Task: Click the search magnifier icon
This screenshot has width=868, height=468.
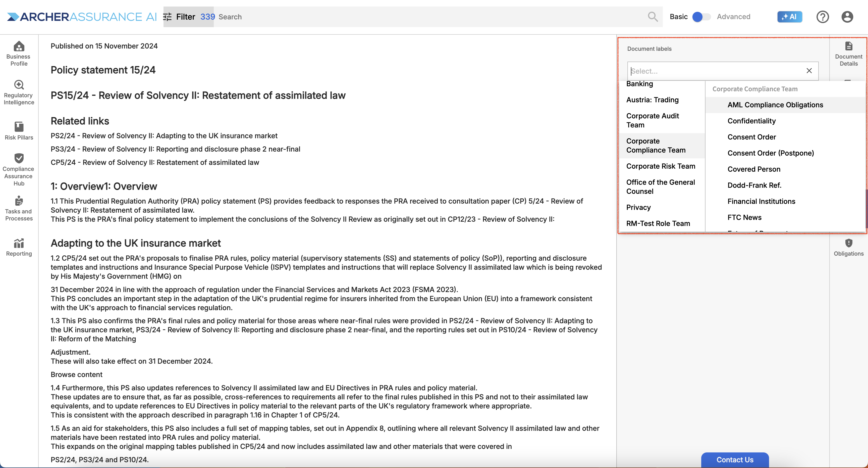Action: (653, 17)
